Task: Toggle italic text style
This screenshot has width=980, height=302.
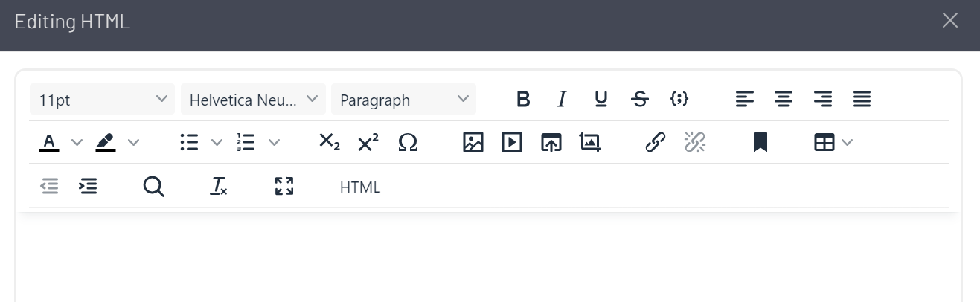Action: point(562,99)
